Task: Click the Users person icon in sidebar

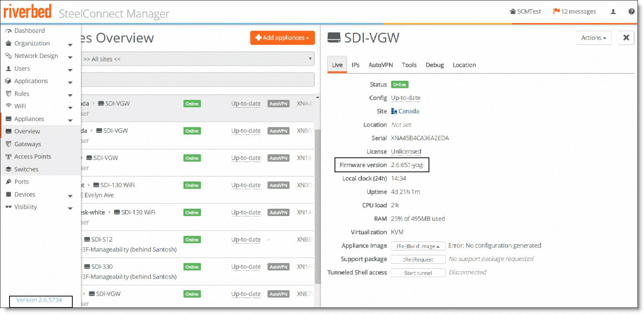Action: click(x=8, y=69)
